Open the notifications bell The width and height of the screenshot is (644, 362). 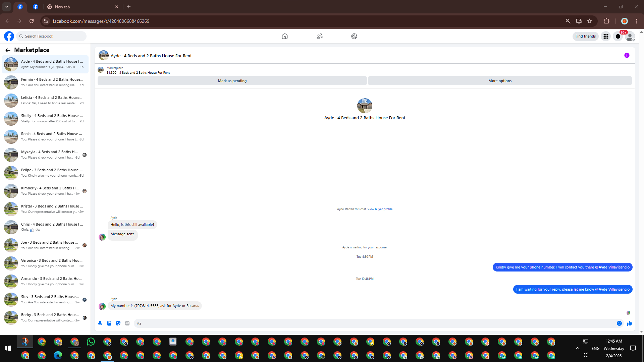click(x=618, y=37)
